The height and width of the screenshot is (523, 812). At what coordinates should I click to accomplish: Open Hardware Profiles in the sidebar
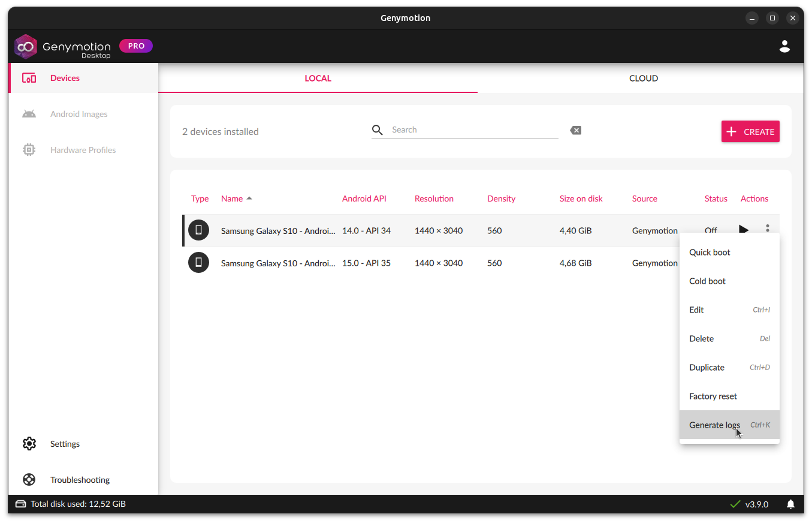point(84,150)
